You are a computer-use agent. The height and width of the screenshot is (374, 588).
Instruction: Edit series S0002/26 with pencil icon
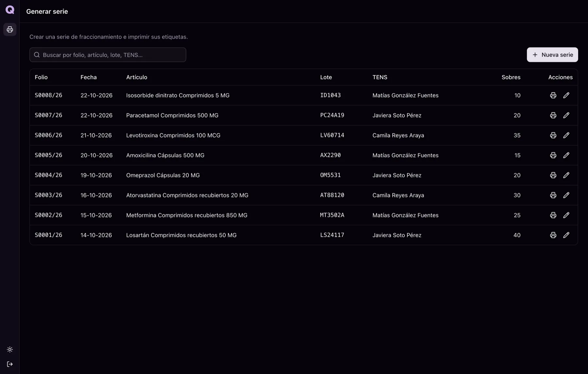pyautogui.click(x=566, y=215)
